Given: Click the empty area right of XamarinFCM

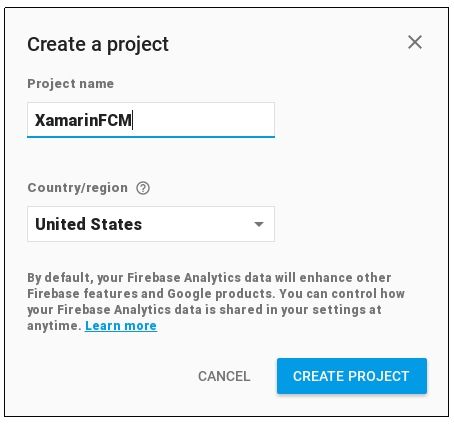Looking at the screenshot, I should [x=203, y=120].
